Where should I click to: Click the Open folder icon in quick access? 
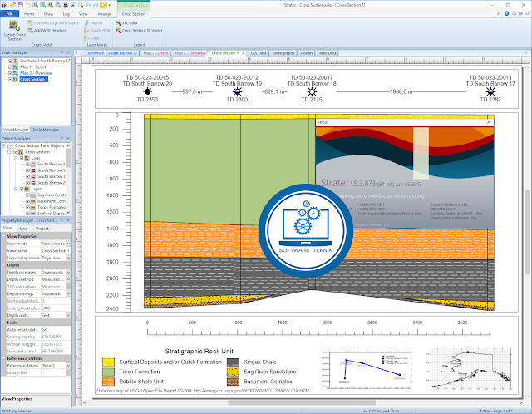click(12, 5)
